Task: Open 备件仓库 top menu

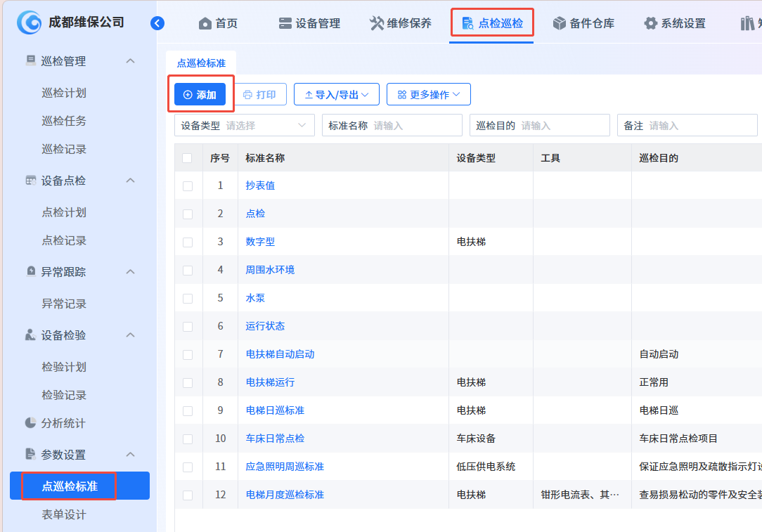Action: 583,23
